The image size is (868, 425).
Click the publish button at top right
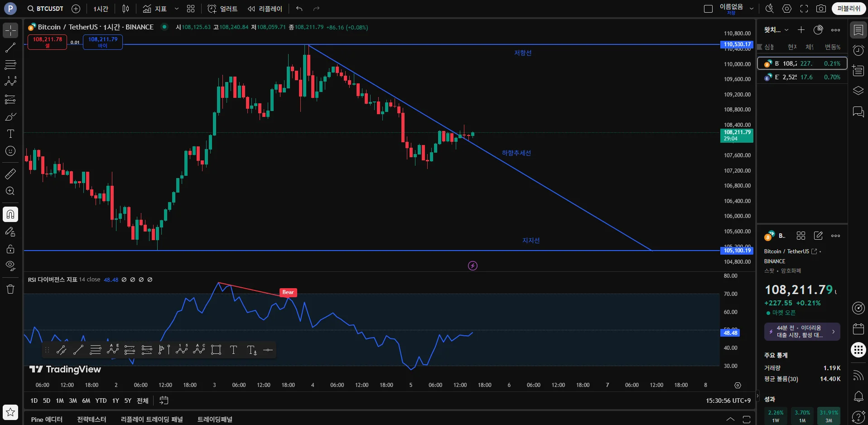coord(849,9)
